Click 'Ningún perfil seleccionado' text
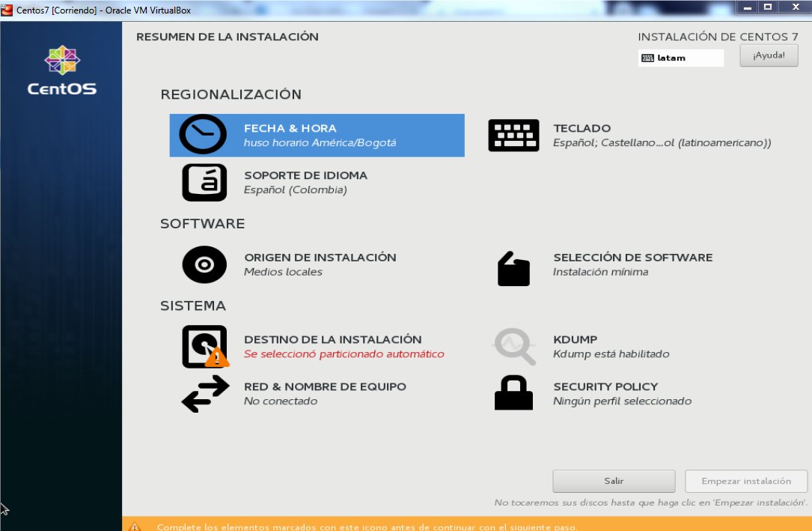 coord(622,401)
